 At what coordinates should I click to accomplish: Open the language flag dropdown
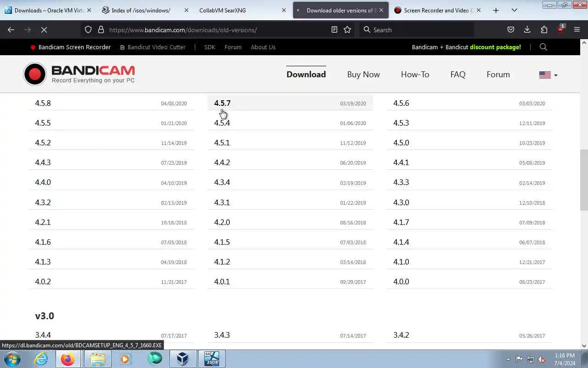(x=548, y=75)
